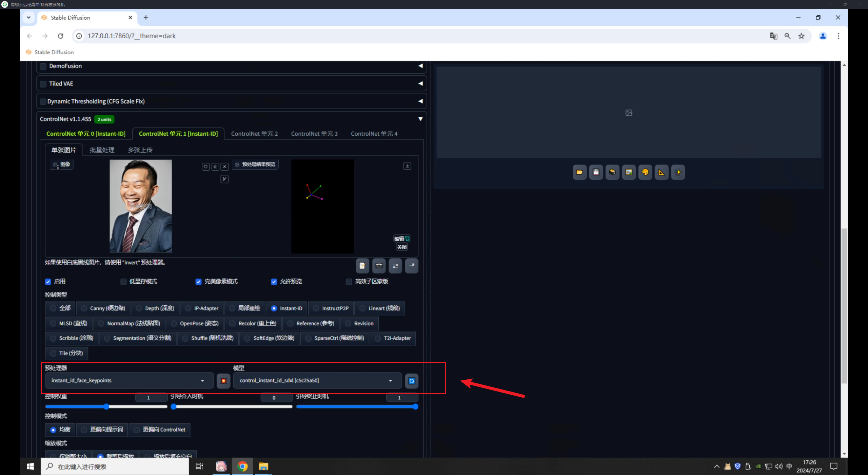This screenshot has width=868, height=475.
Task: Check the 低显存模式 checkbox
Action: (123, 282)
